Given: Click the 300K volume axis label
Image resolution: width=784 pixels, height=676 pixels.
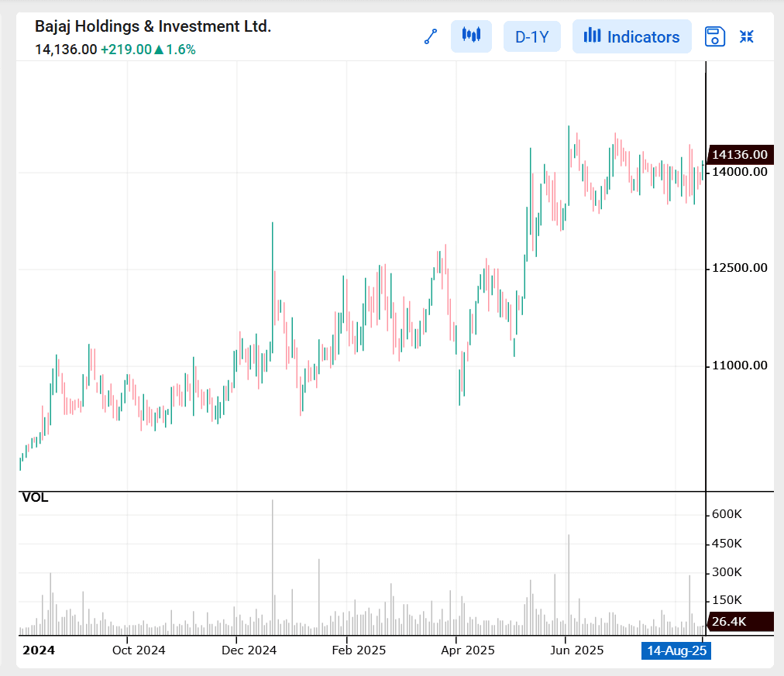Looking at the screenshot, I should click(x=727, y=572).
